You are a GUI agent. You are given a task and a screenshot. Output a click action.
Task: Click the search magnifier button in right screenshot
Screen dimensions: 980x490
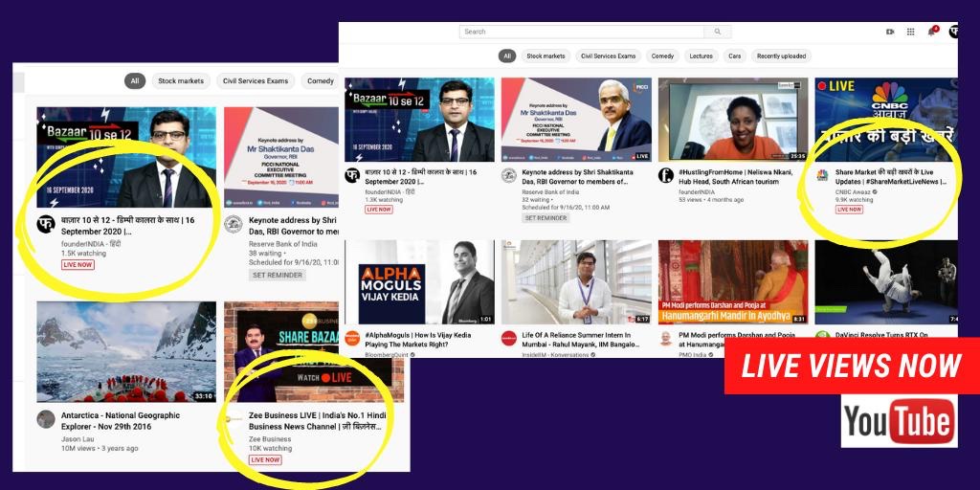click(717, 32)
